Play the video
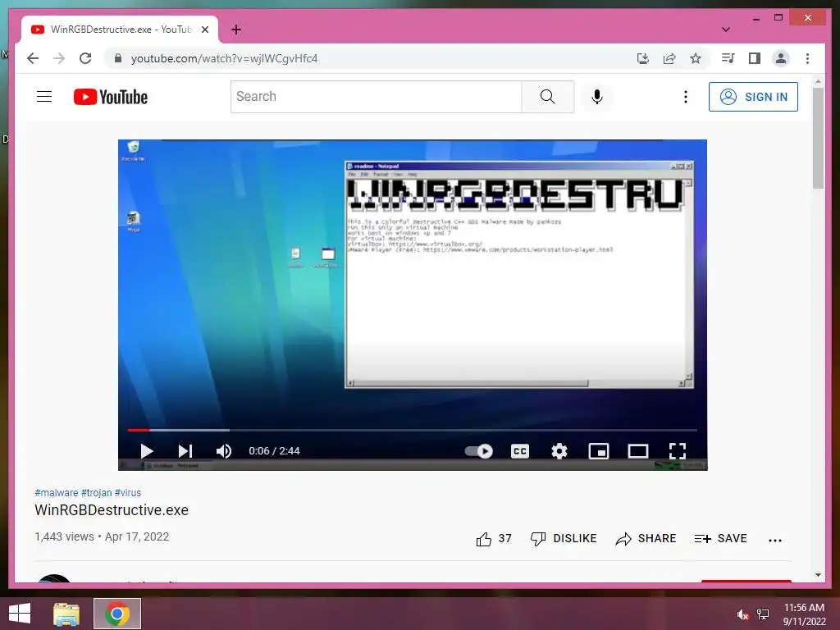 (146, 451)
